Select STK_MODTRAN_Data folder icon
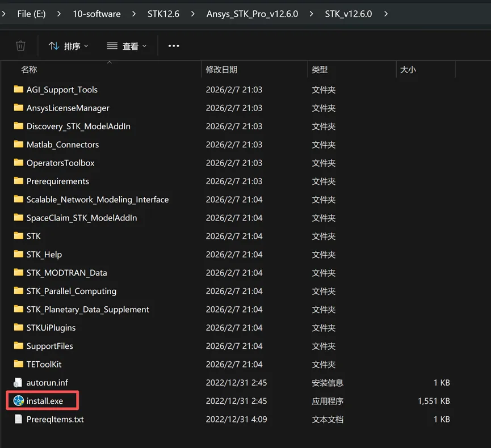The height and width of the screenshot is (448, 491). [x=19, y=273]
